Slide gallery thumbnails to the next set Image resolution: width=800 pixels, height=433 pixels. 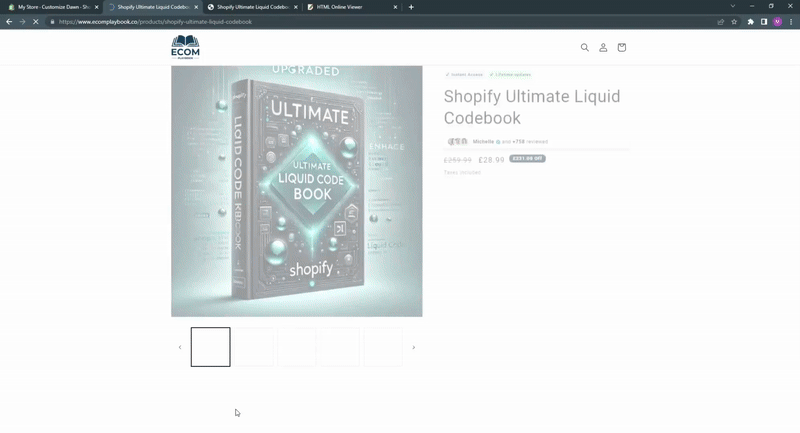[x=413, y=347]
